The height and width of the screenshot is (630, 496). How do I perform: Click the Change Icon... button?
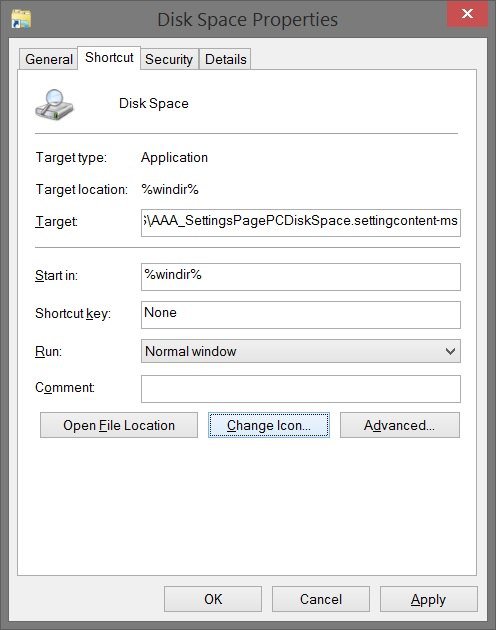[x=269, y=425]
